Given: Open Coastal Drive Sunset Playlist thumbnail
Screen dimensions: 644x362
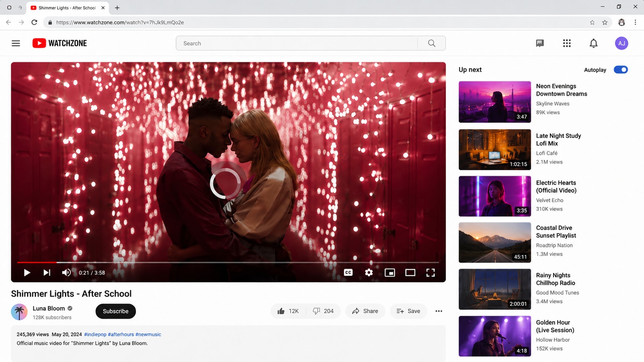Looking at the screenshot, I should 495,242.
